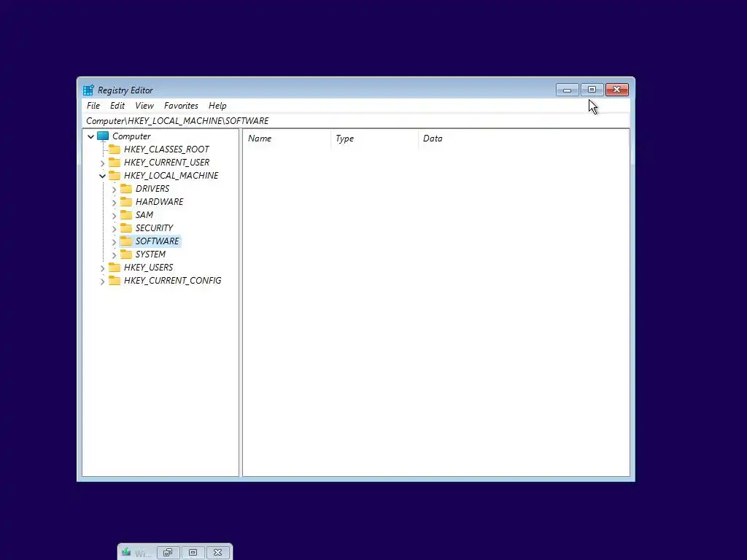
Task: Open the Favorites menu
Action: click(181, 106)
